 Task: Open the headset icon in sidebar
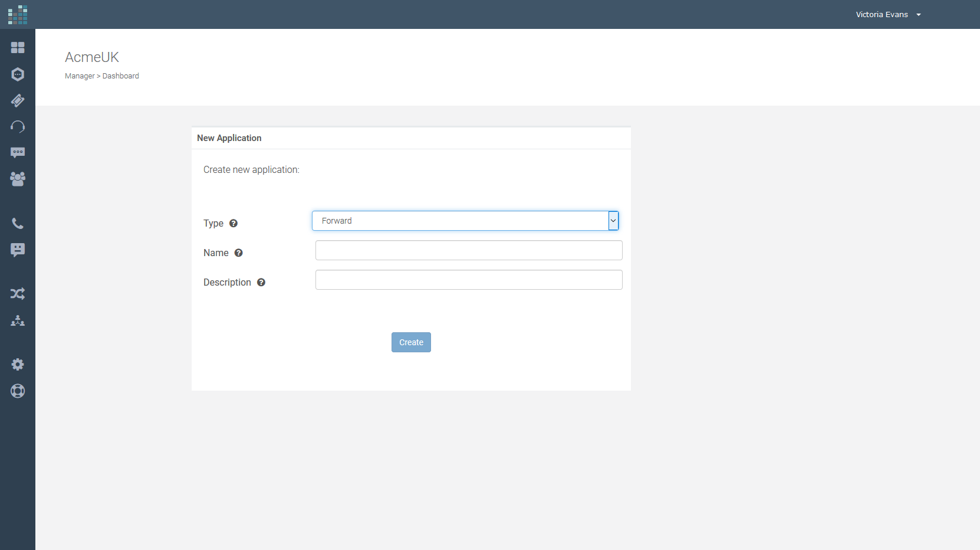(x=18, y=126)
